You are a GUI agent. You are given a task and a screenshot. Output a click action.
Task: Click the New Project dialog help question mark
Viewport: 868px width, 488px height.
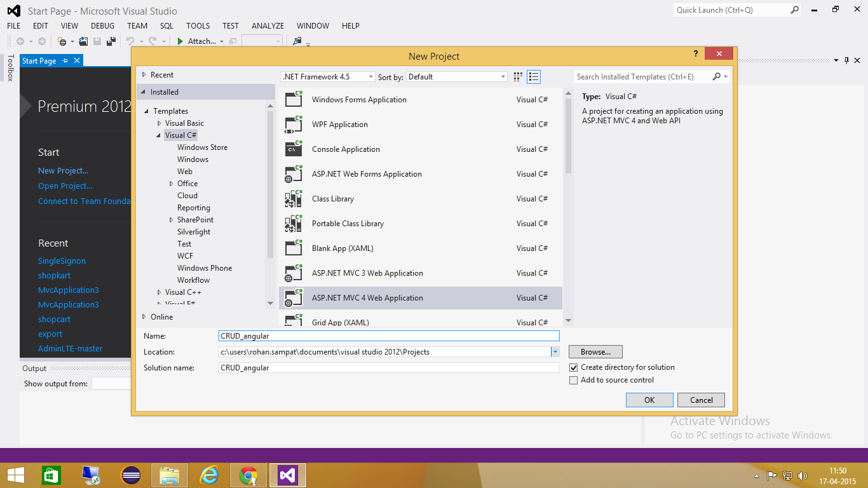click(696, 55)
